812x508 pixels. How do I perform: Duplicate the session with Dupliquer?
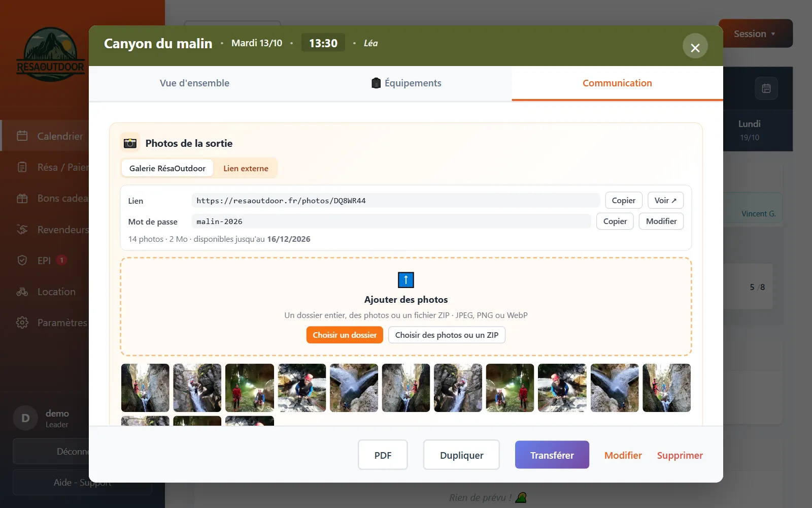(x=462, y=455)
